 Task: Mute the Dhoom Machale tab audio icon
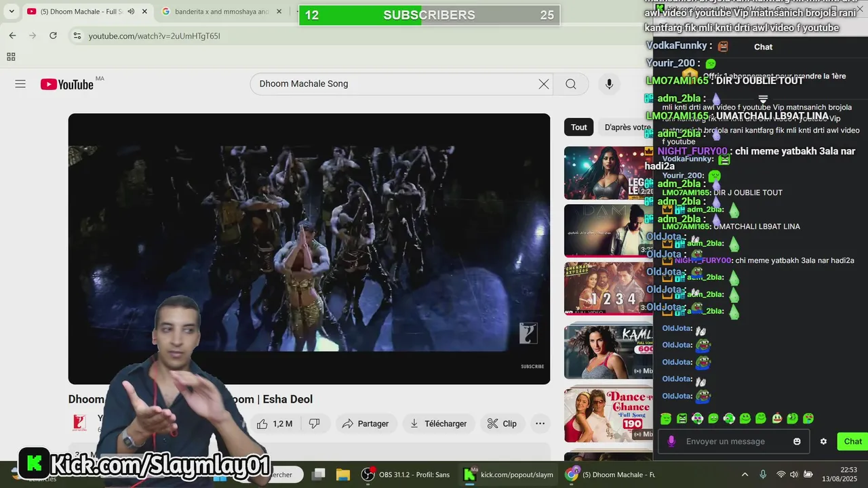[x=131, y=12]
